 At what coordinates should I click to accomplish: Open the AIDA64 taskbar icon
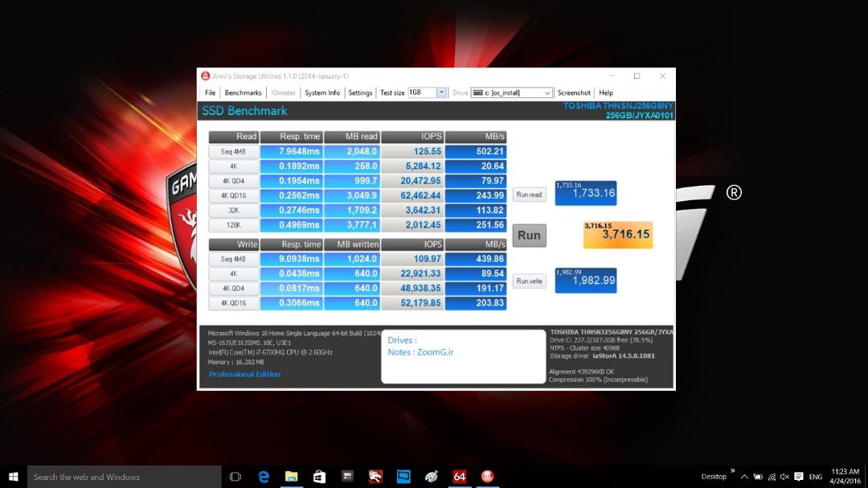[x=459, y=477]
